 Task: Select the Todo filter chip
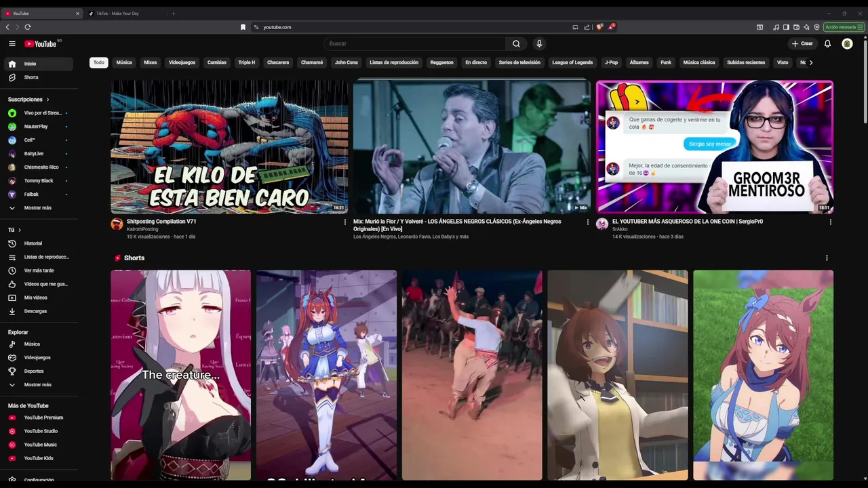click(x=99, y=62)
